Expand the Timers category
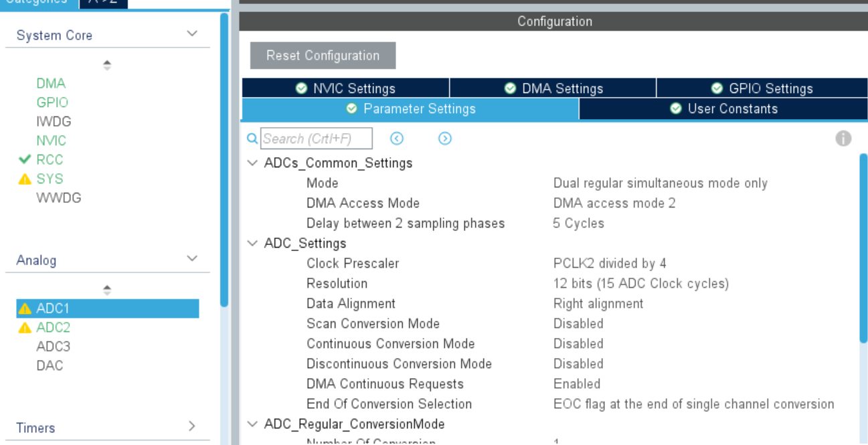 [x=191, y=426]
